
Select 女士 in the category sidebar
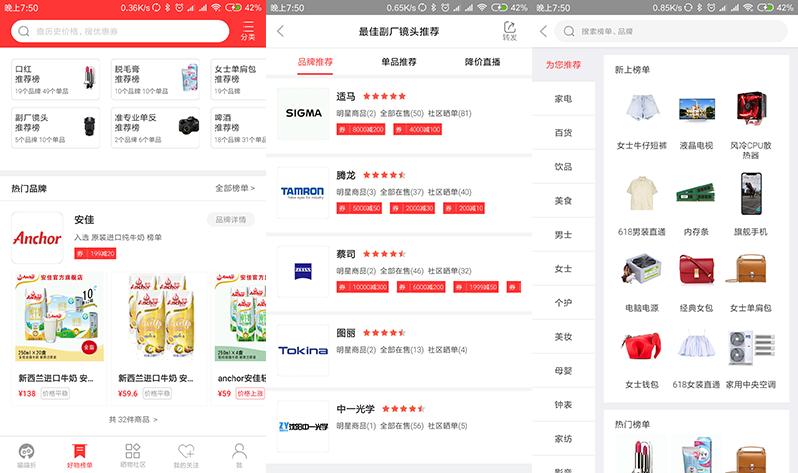pyautogui.click(x=563, y=269)
